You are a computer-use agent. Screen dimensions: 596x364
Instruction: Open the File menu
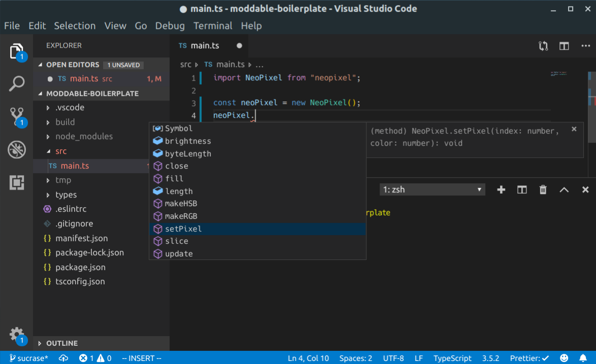[12, 26]
